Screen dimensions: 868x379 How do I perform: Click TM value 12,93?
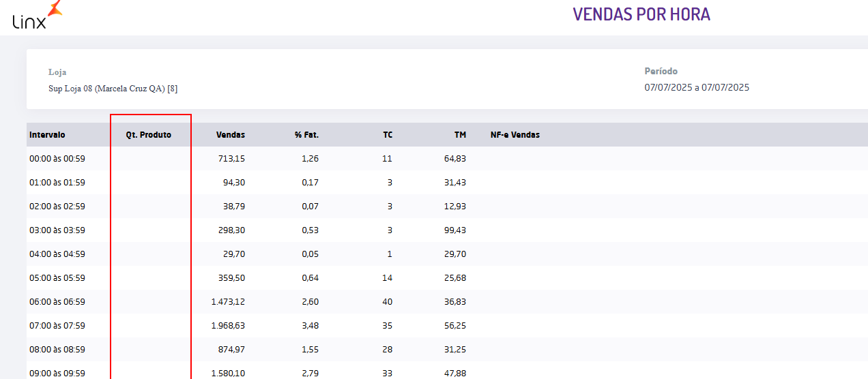point(455,207)
